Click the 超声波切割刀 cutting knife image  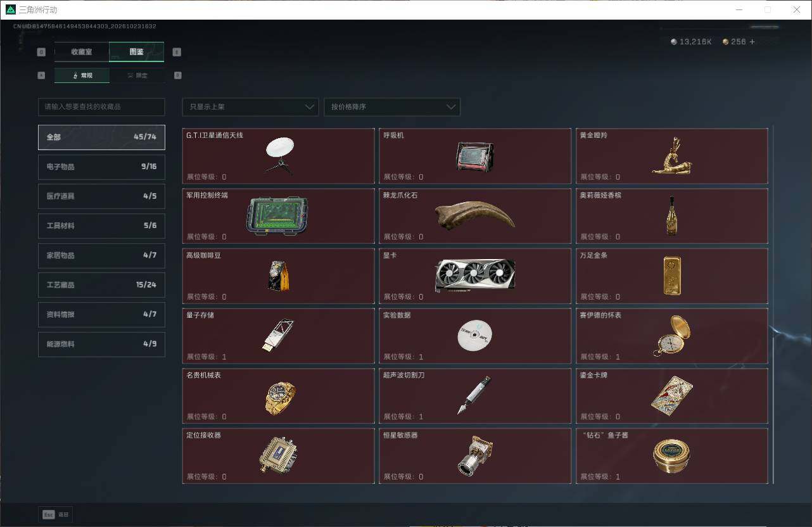(474, 395)
